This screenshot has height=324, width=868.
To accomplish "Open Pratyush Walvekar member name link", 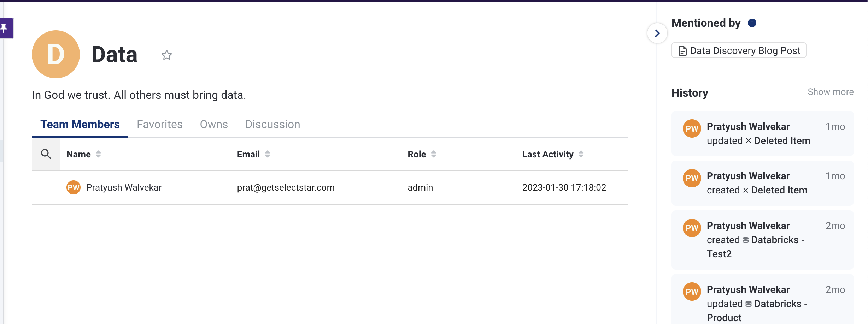I will point(124,187).
